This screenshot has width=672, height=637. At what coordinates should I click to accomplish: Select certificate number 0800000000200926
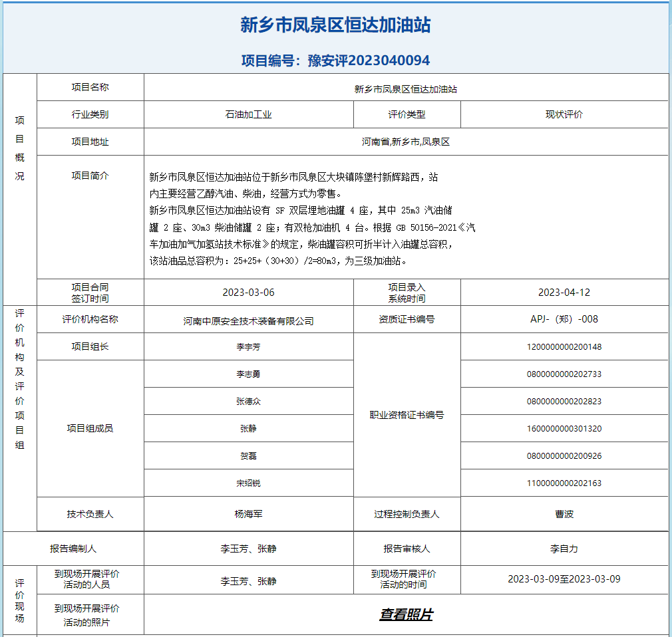(564, 455)
